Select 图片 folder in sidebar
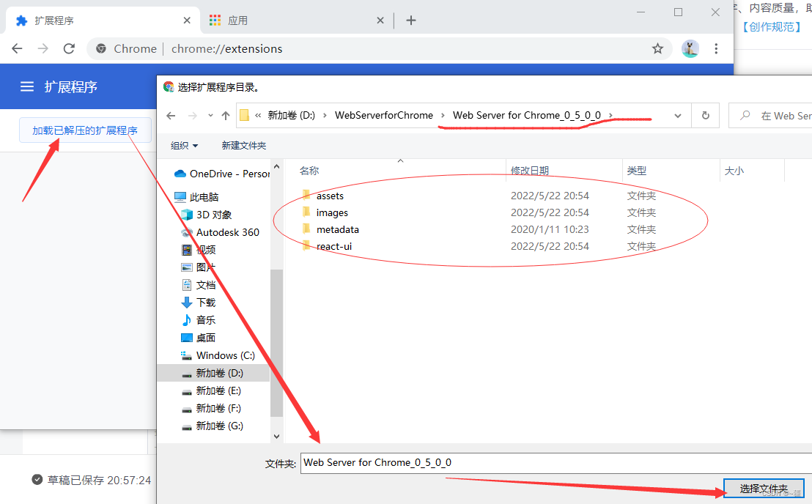This screenshot has height=504, width=812. tap(199, 267)
